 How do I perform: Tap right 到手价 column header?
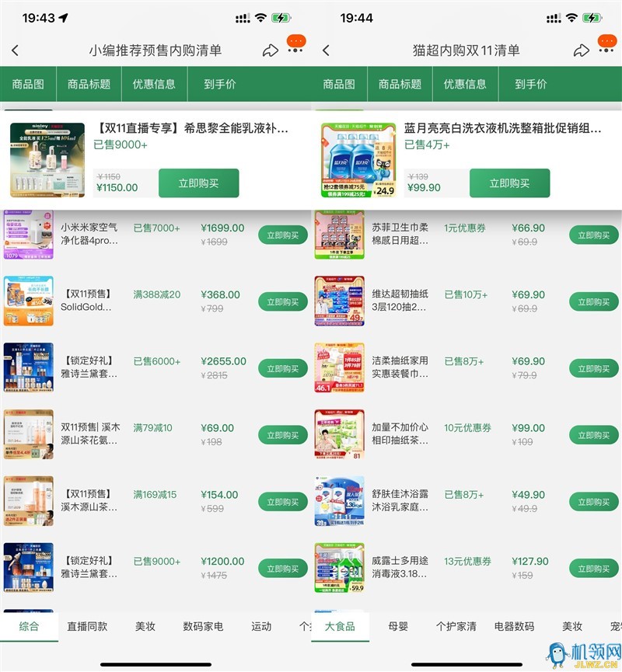[530, 84]
